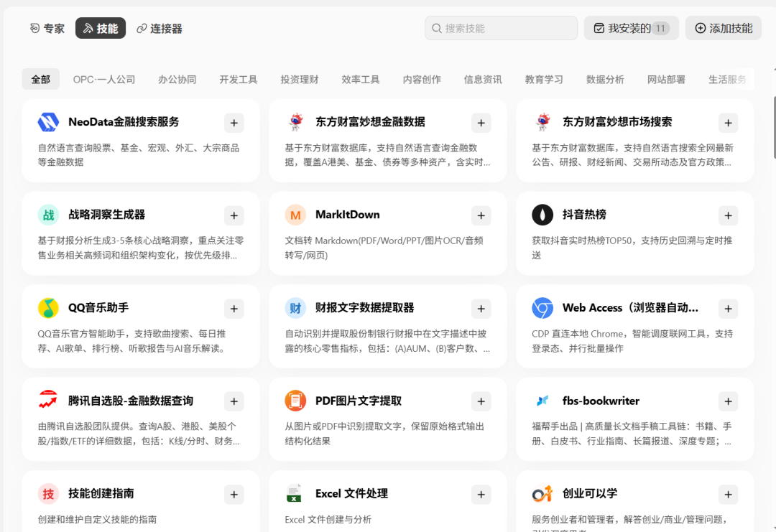Switch to the 专家 tab
The height and width of the screenshot is (532, 776).
pos(47,28)
